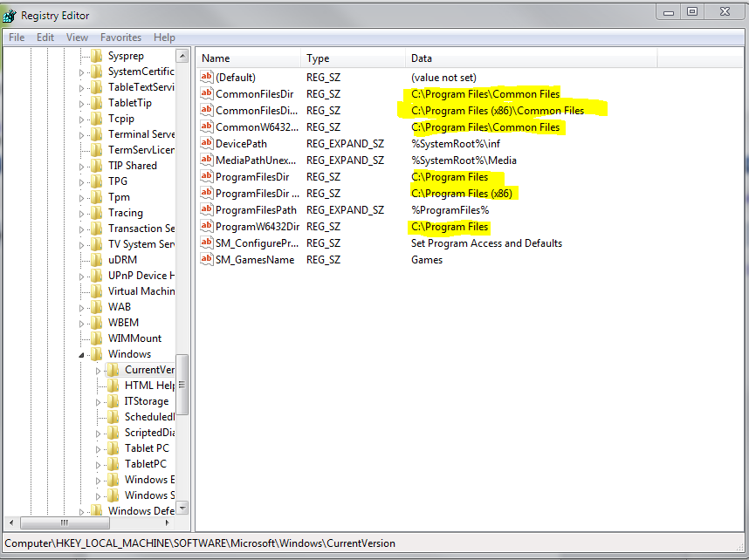Expand the Windows Defender key

81,512
